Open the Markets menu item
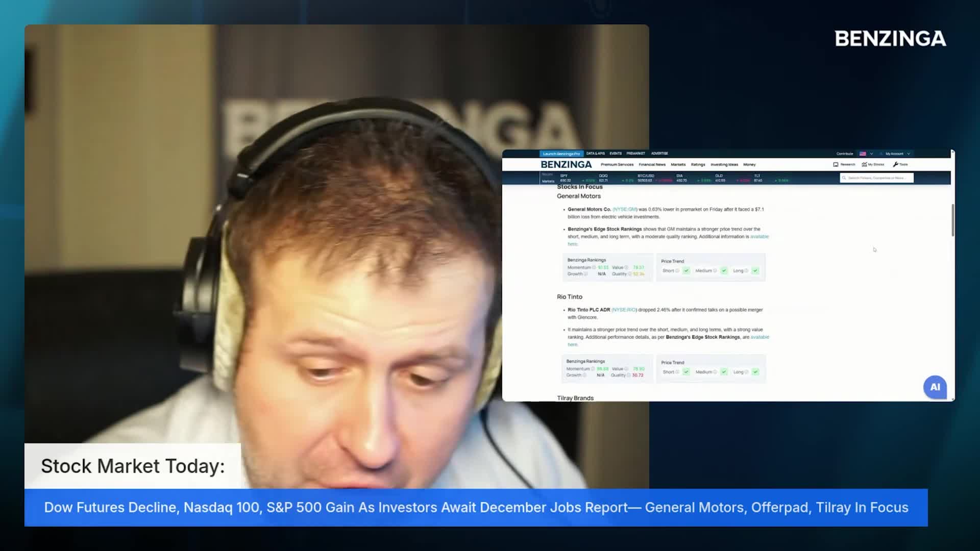The height and width of the screenshot is (551, 980). (678, 165)
